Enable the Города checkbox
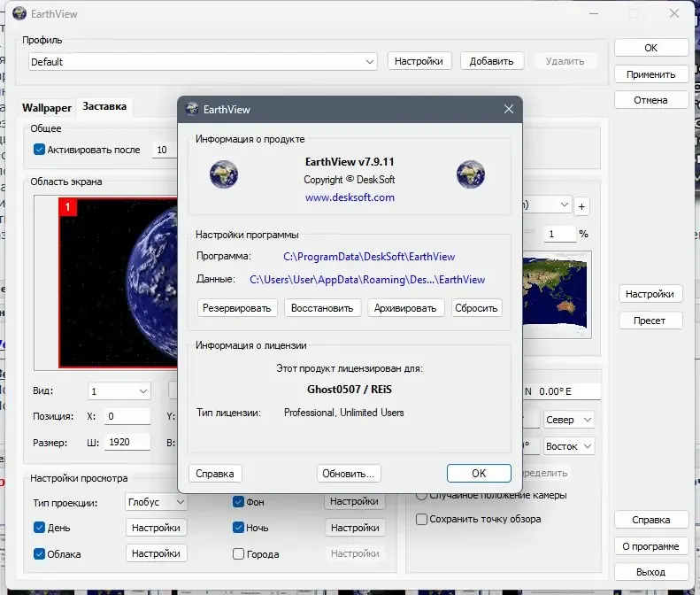The height and width of the screenshot is (595, 700). 238,554
